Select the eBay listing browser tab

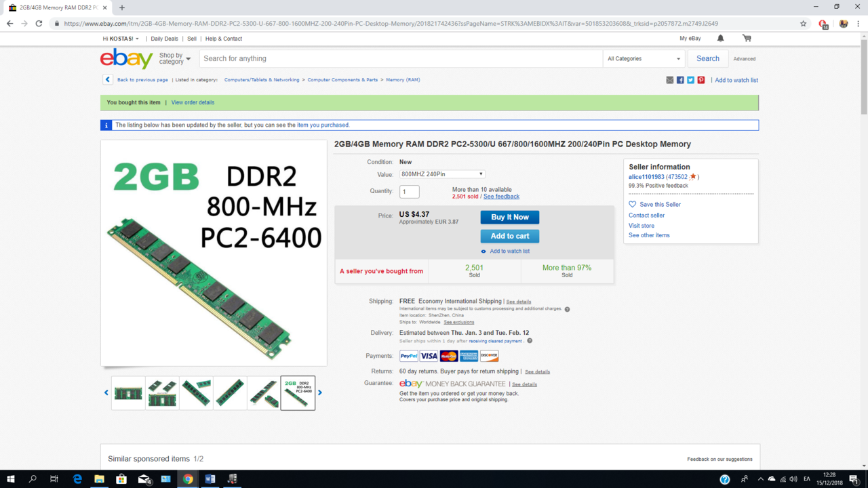[x=57, y=7]
